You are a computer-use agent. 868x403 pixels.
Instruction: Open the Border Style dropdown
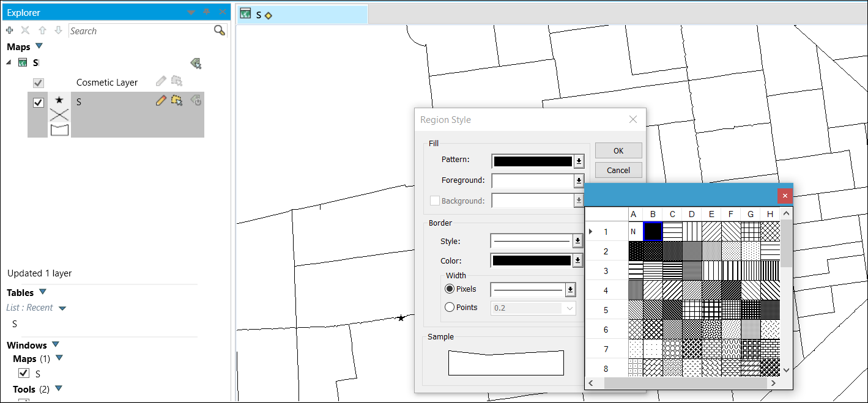click(x=578, y=240)
